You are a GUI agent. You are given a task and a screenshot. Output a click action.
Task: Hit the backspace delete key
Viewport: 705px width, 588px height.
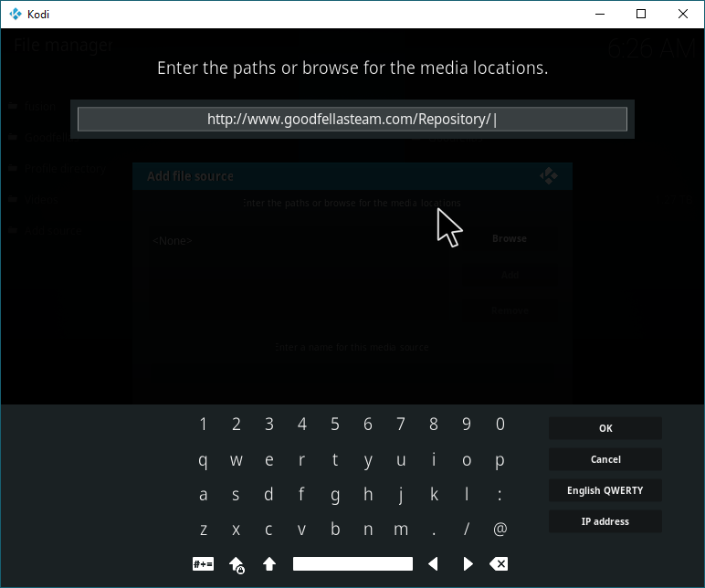pyautogui.click(x=500, y=563)
